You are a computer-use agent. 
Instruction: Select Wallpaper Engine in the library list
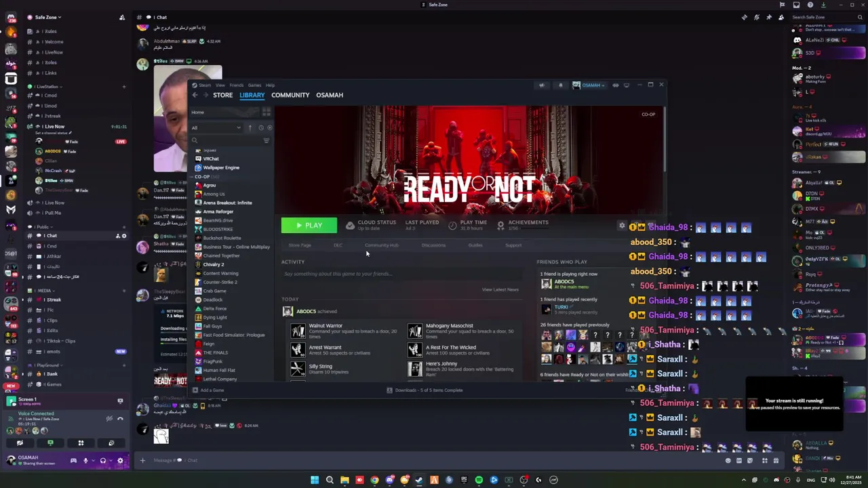click(x=221, y=167)
